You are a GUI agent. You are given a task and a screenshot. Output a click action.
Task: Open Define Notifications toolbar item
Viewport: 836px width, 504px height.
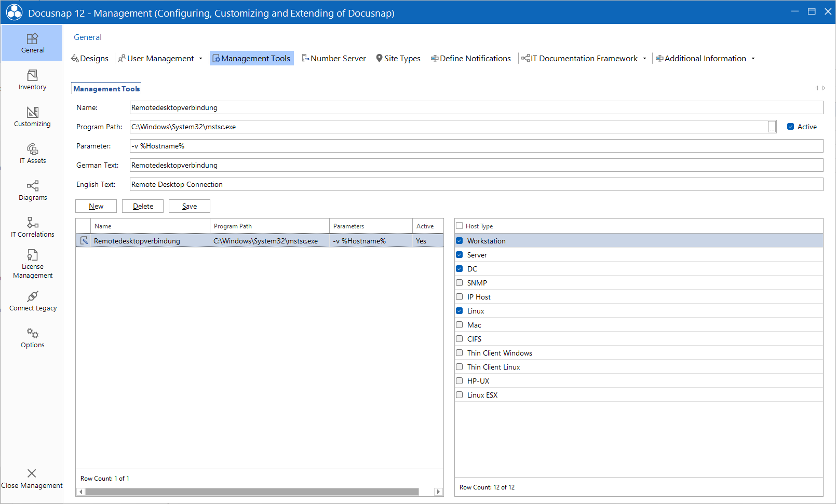pyautogui.click(x=471, y=59)
